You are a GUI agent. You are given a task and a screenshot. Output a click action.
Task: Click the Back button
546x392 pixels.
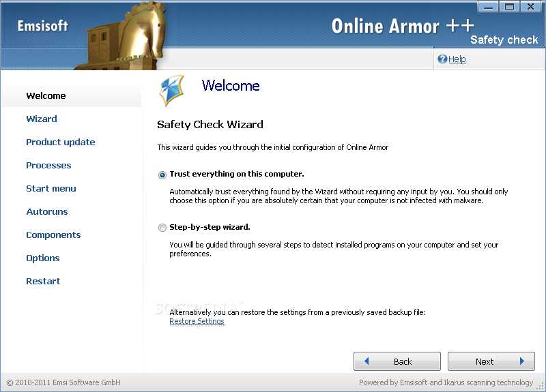coord(397,361)
